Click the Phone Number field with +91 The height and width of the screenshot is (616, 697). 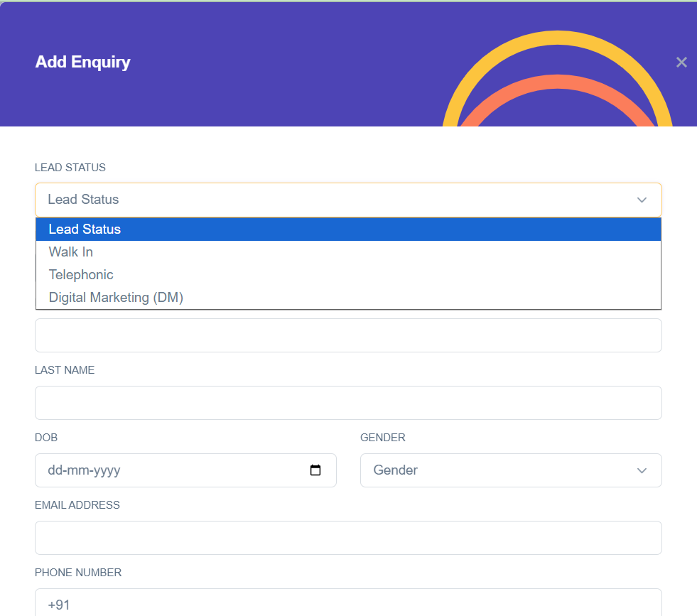click(x=348, y=603)
